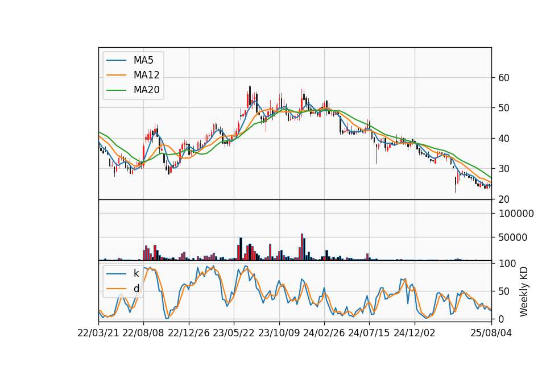Click the 22/12/26 date tick label

pos(189,333)
